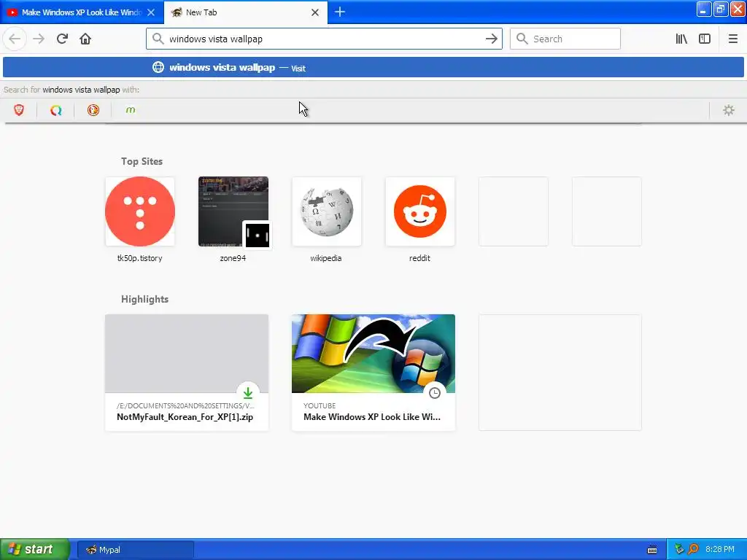This screenshot has height=560, width=747.
Task: Open the Windows Start menu
Action: pos(35,549)
